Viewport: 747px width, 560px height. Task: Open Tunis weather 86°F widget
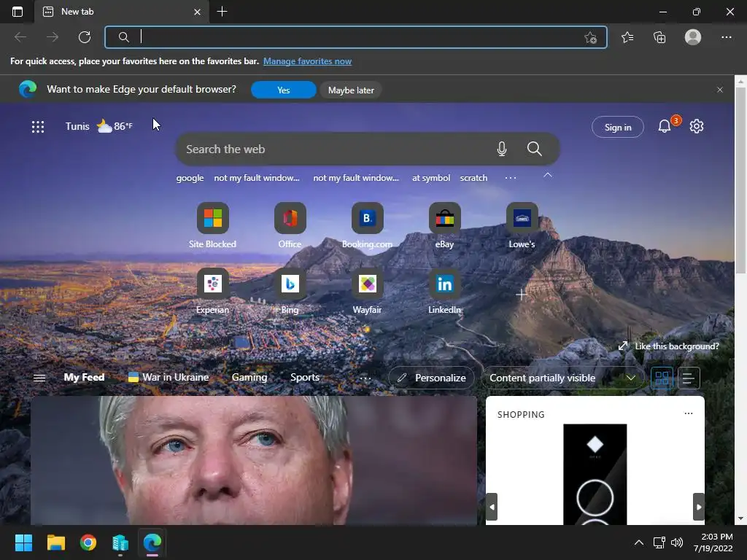99,126
